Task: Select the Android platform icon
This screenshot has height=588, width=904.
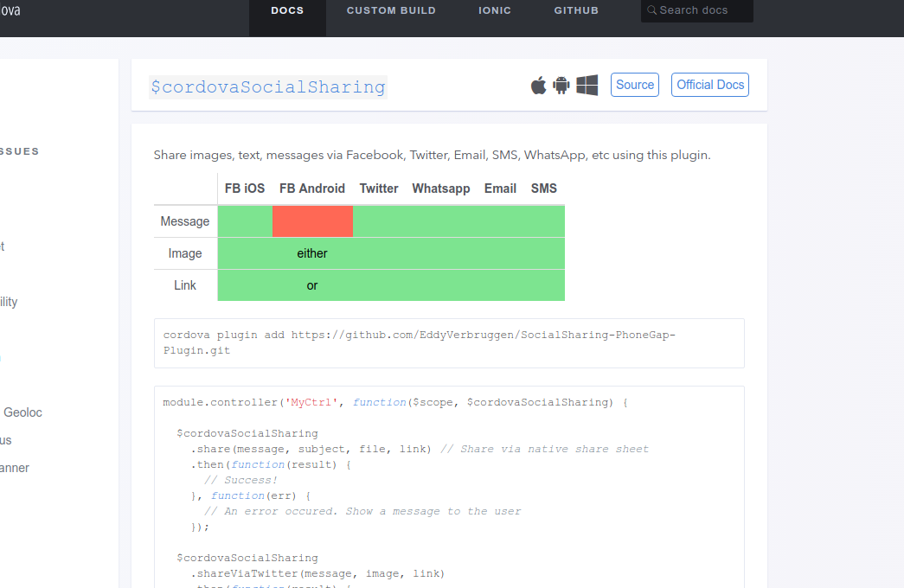Action: (561, 85)
